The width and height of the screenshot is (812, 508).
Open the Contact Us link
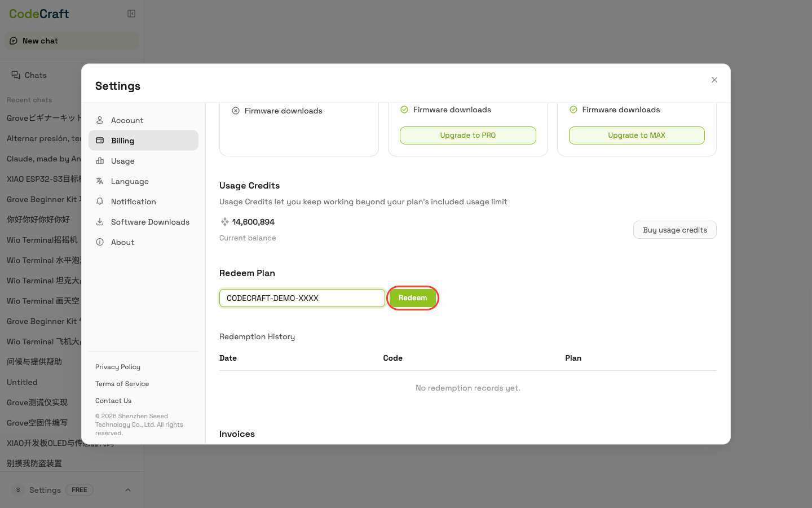pyautogui.click(x=113, y=401)
